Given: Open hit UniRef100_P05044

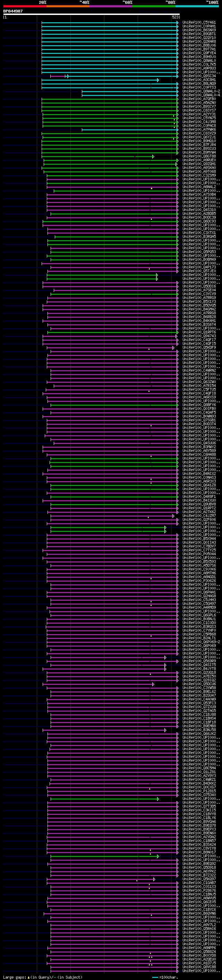Looking at the screenshot, I should [x=199, y=554].
